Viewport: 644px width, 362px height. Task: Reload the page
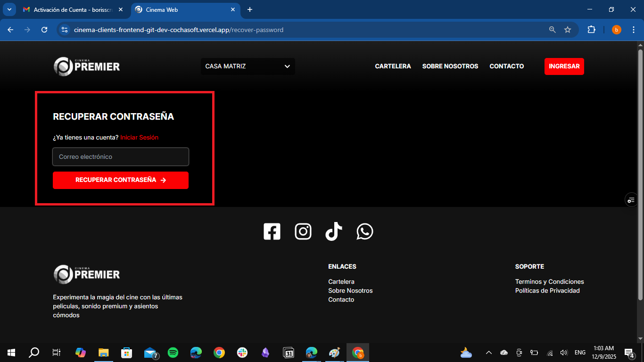(x=44, y=30)
